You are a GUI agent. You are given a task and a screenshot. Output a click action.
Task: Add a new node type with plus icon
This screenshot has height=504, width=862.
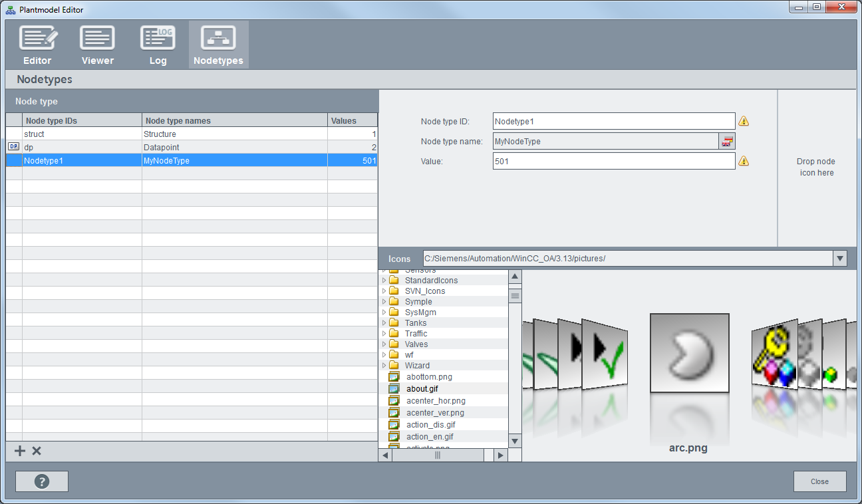[20, 451]
